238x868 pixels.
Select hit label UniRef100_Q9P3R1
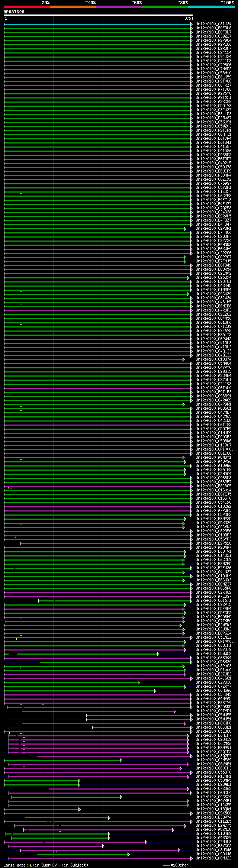pyautogui.click(x=213, y=229)
